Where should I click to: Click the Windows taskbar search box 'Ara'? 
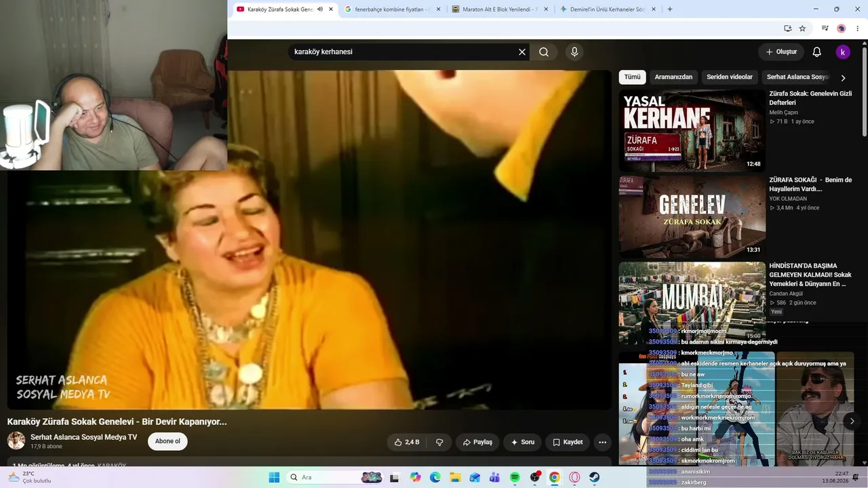(336, 477)
